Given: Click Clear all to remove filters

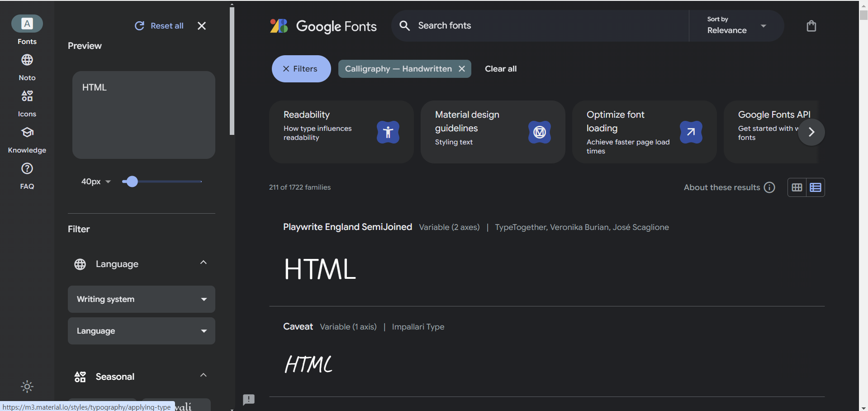Looking at the screenshot, I should click(x=500, y=69).
